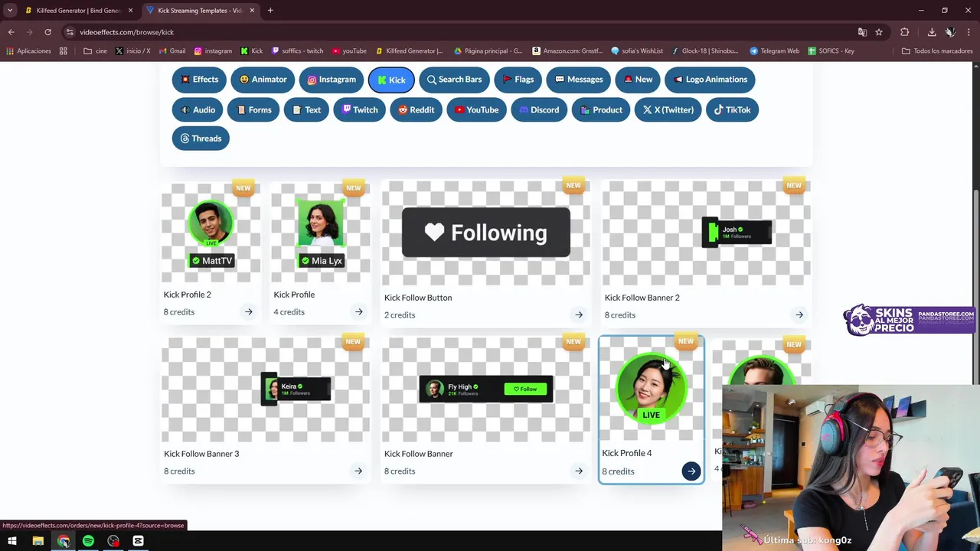
Task: Focus the address bar URL
Action: tap(127, 32)
